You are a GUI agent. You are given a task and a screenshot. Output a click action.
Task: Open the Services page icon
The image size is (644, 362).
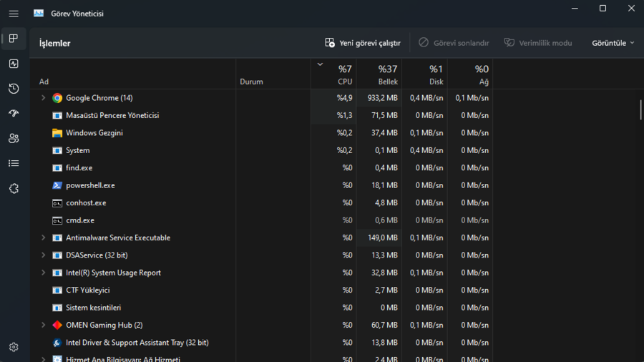click(14, 188)
